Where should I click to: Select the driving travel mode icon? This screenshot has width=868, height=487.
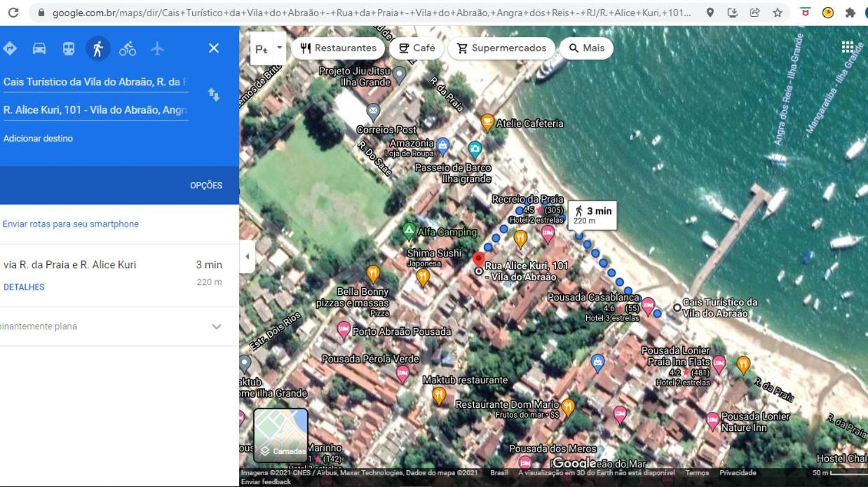(x=39, y=48)
